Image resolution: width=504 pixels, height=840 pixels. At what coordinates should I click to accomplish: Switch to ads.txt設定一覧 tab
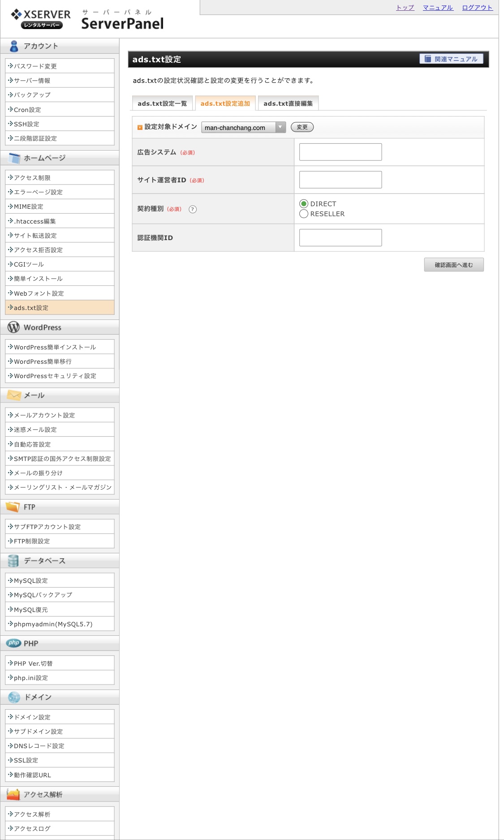coord(162,103)
